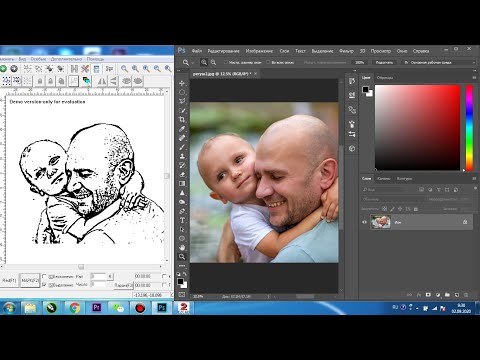Click the Windows Start button

click(9, 308)
